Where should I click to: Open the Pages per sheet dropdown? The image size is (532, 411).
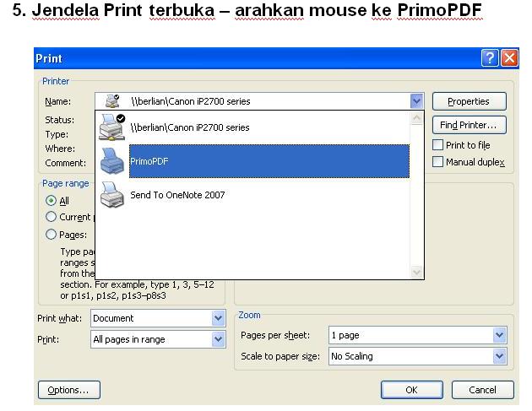coord(499,335)
